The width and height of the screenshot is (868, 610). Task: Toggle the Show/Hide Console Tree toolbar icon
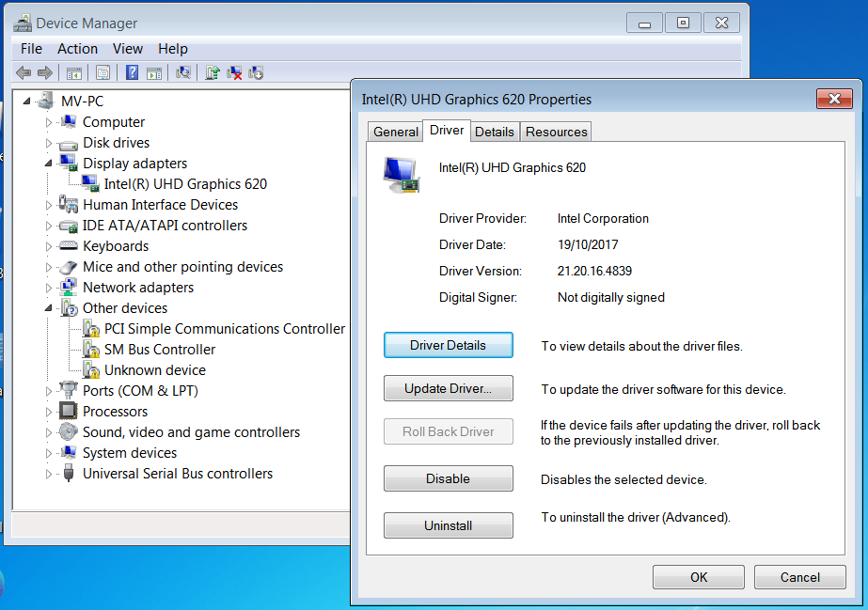click(73, 72)
